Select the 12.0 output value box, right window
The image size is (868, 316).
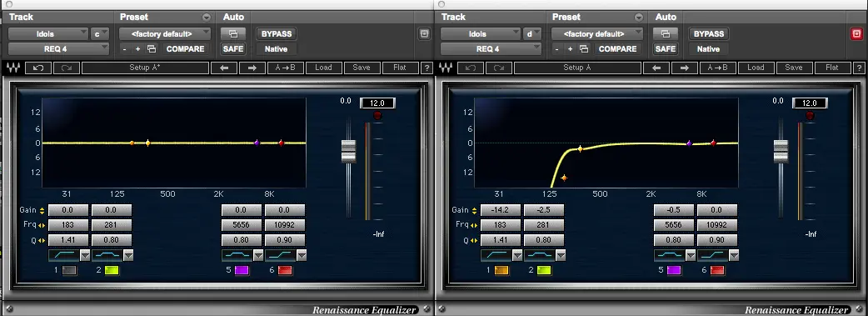point(810,103)
